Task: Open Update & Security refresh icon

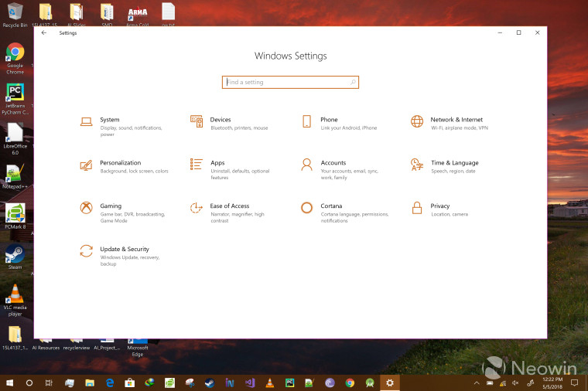Action: [x=86, y=251]
